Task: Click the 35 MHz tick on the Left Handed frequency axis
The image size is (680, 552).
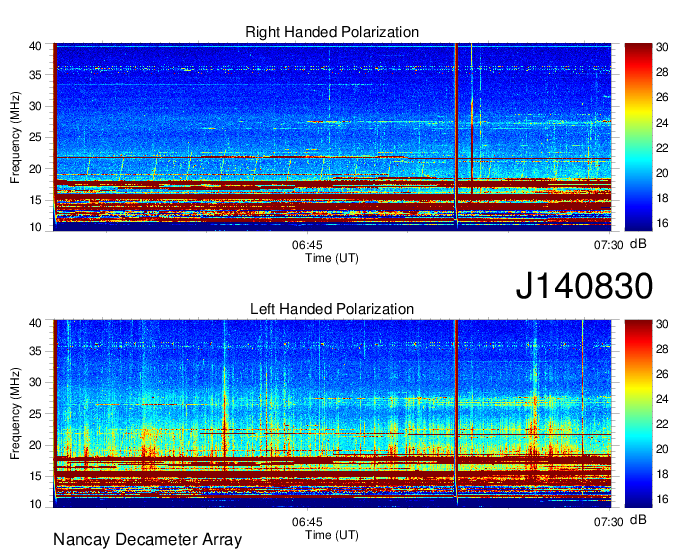Action: point(35,351)
